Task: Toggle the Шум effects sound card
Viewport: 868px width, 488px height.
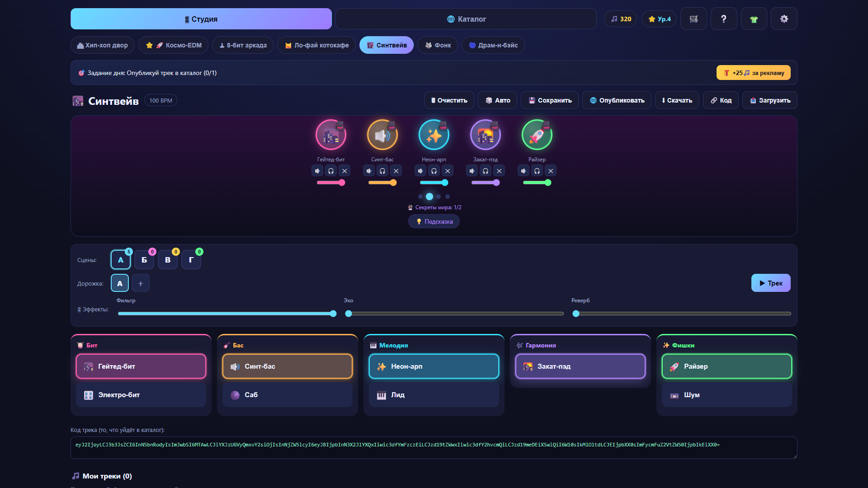Action: point(727,395)
